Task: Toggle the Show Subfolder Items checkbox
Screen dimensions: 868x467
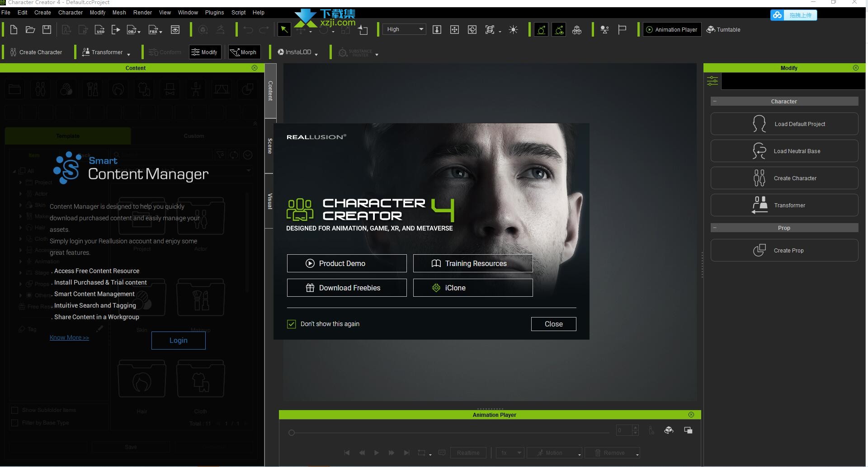Action: pos(14,410)
